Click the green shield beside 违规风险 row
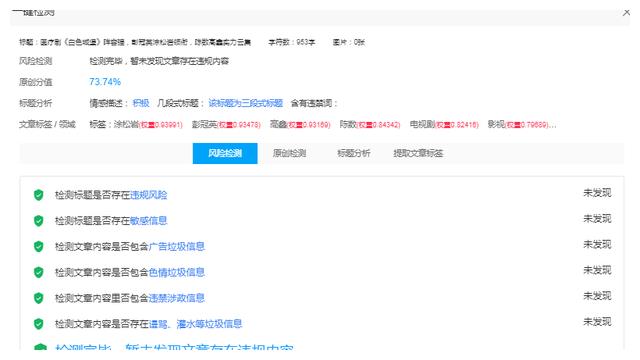 point(38,195)
